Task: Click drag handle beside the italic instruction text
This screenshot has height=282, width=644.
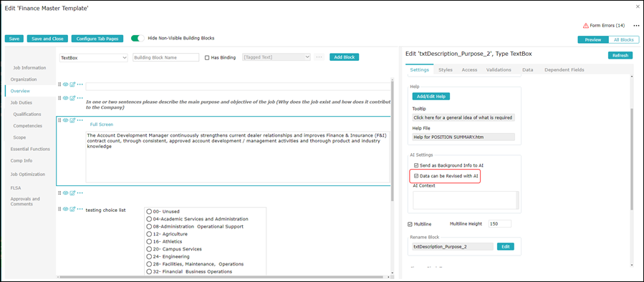Action: [x=59, y=97]
